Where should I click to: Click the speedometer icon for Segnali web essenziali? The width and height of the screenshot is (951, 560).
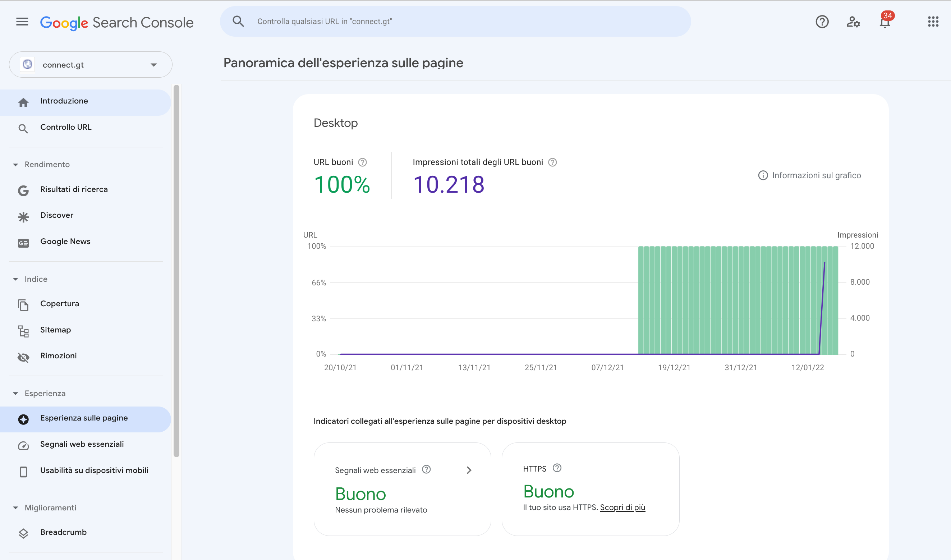click(23, 446)
